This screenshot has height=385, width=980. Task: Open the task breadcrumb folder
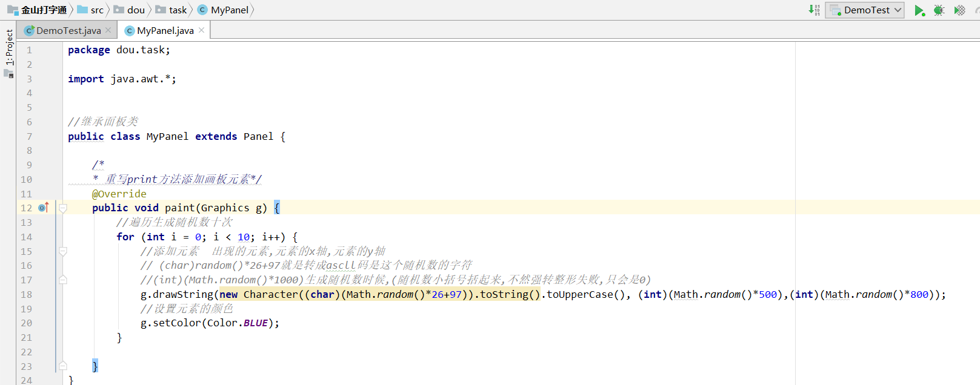[x=172, y=10]
